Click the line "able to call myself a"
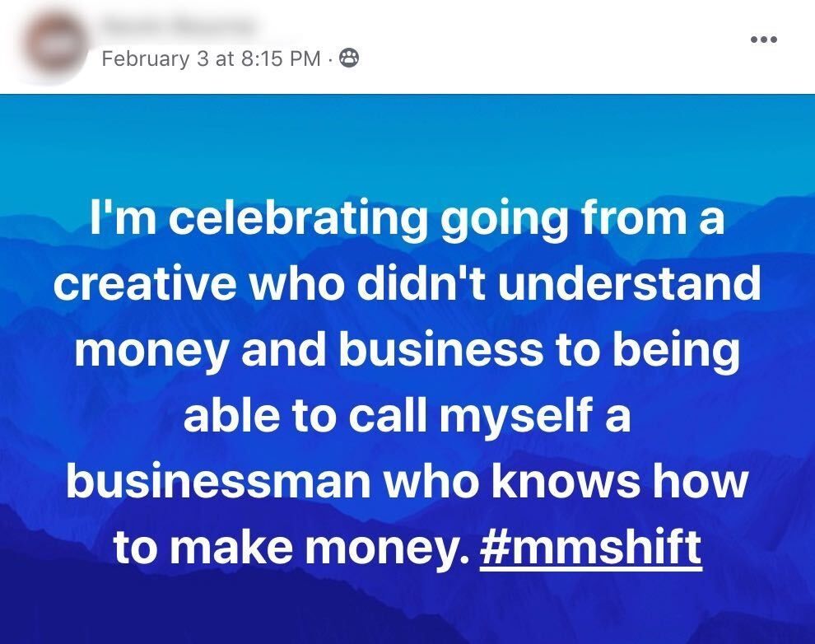The width and height of the screenshot is (815, 644). click(x=407, y=416)
